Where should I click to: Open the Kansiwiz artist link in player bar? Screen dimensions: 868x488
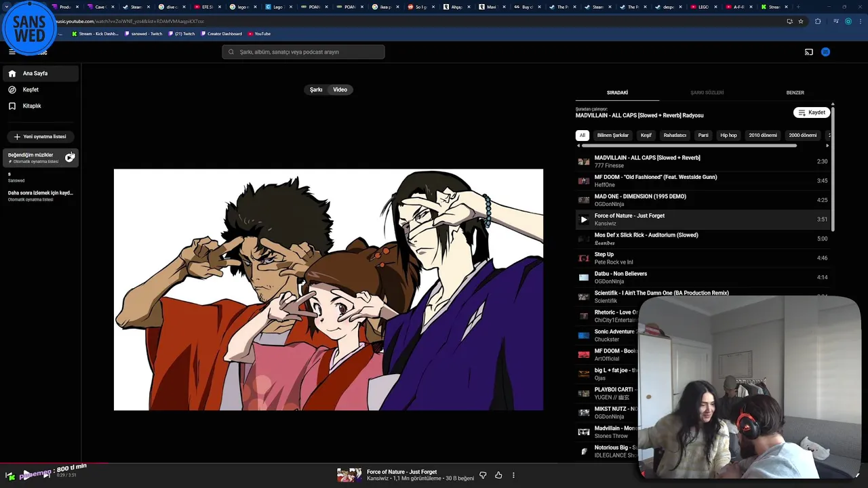pos(378,479)
